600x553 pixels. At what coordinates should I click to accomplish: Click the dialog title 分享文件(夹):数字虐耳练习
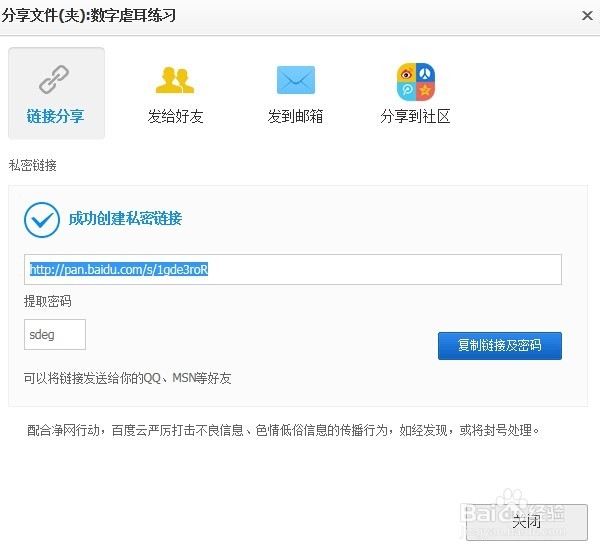(x=88, y=16)
